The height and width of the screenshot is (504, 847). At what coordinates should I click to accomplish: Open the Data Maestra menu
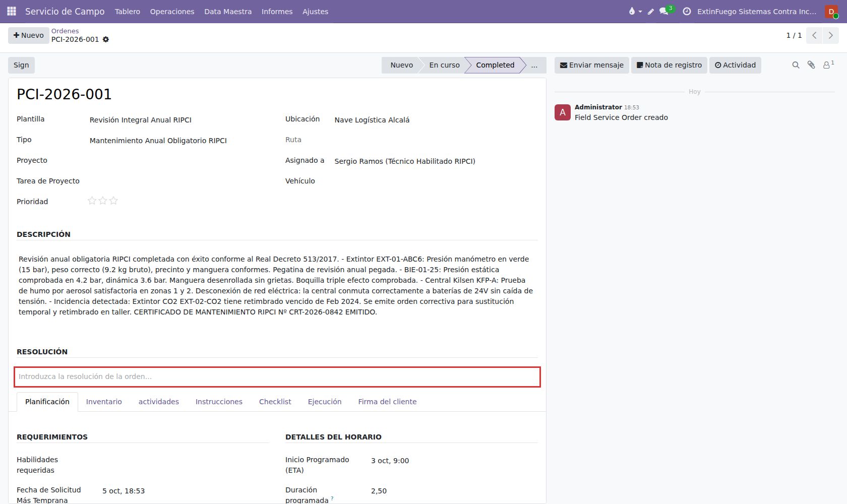tap(228, 11)
